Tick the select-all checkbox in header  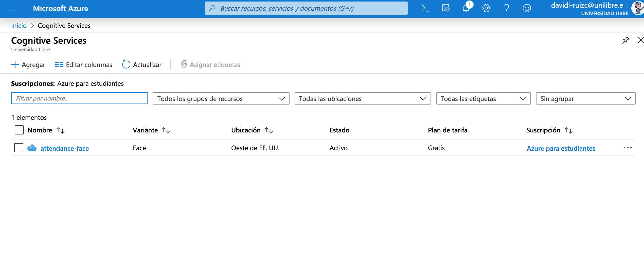[19, 130]
